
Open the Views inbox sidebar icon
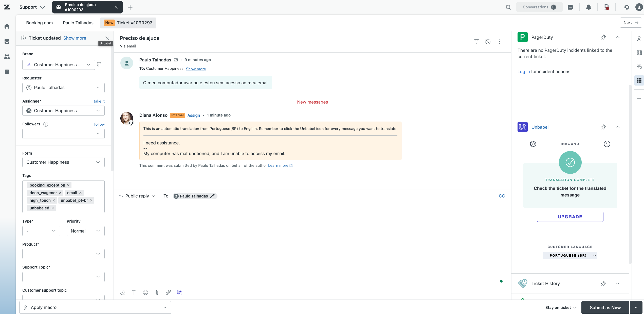pos(7,41)
